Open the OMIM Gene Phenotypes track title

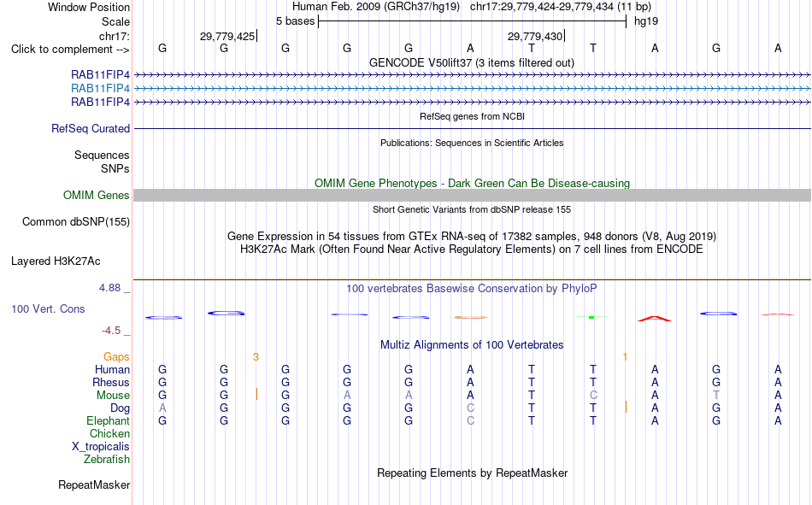coord(472,184)
